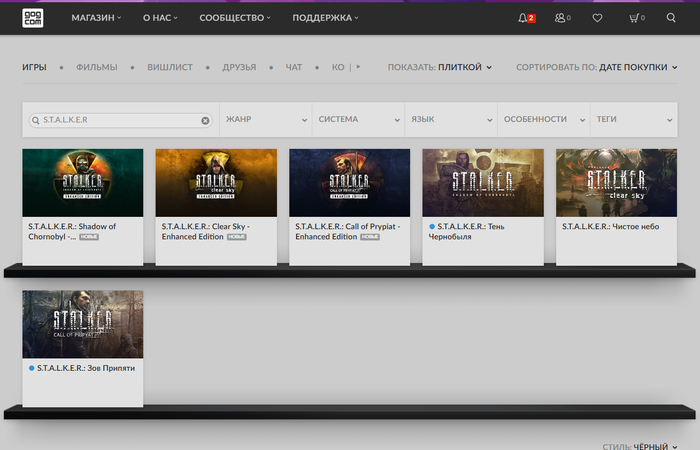This screenshot has width=700, height=450.
Task: Open the Магазин menu
Action: tap(96, 18)
